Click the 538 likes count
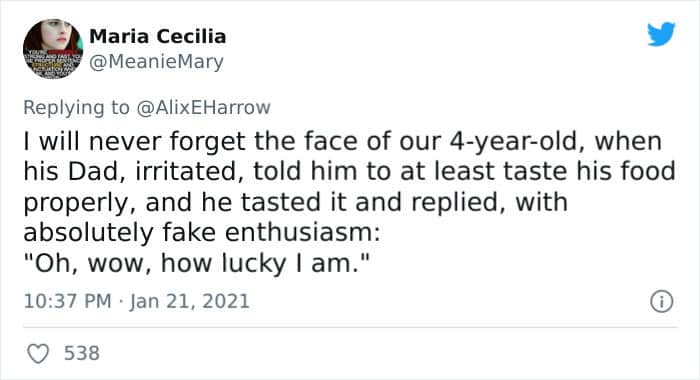This screenshot has width=700, height=380. point(82,353)
